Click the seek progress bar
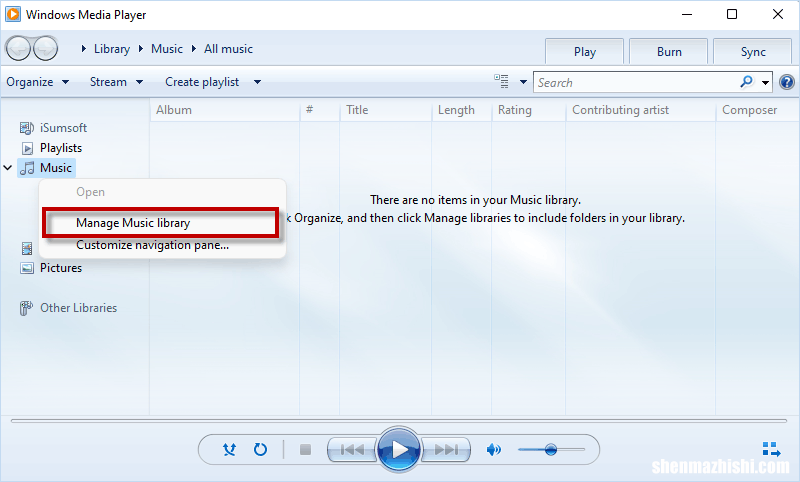 click(x=398, y=421)
